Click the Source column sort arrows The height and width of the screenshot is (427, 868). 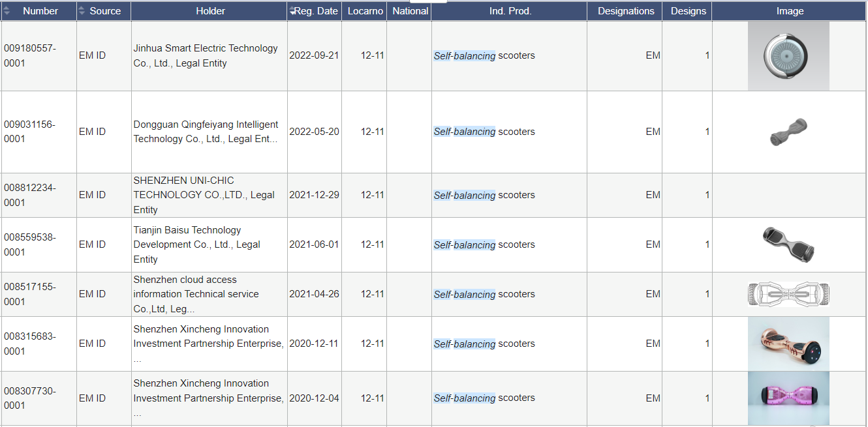coord(82,11)
